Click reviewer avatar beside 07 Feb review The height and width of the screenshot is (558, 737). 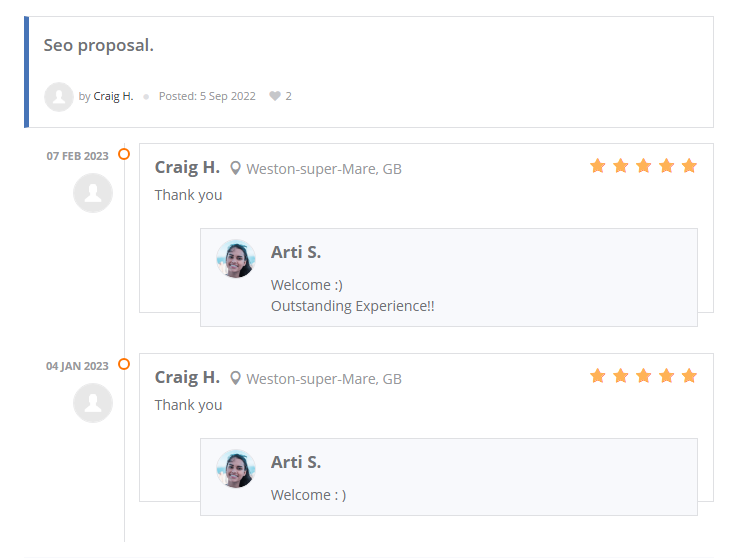(93, 193)
